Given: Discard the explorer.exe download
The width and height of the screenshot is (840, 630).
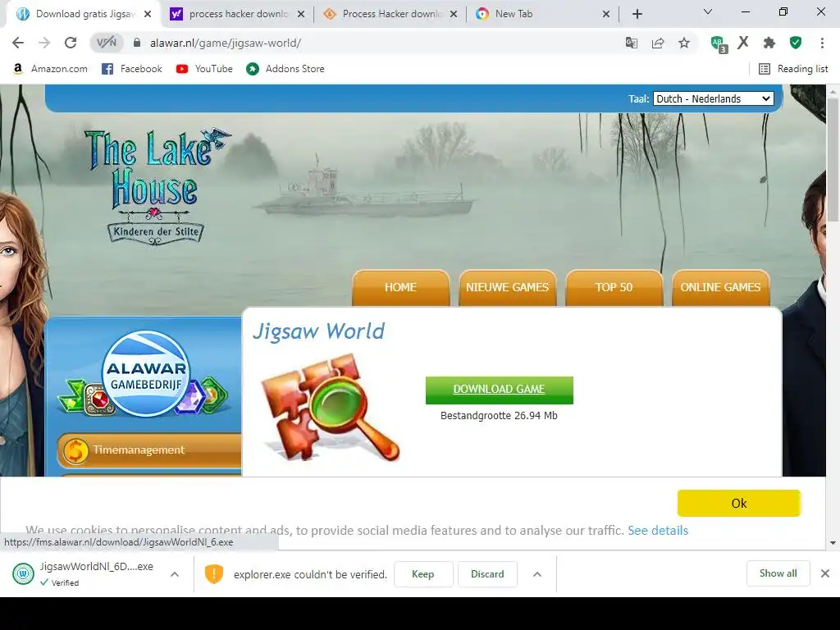Looking at the screenshot, I should [x=487, y=574].
